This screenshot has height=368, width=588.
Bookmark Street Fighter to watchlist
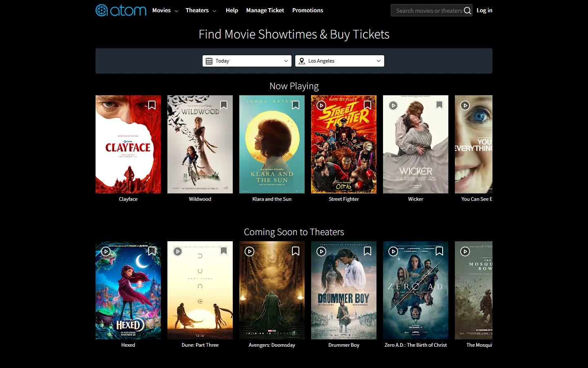[367, 105]
